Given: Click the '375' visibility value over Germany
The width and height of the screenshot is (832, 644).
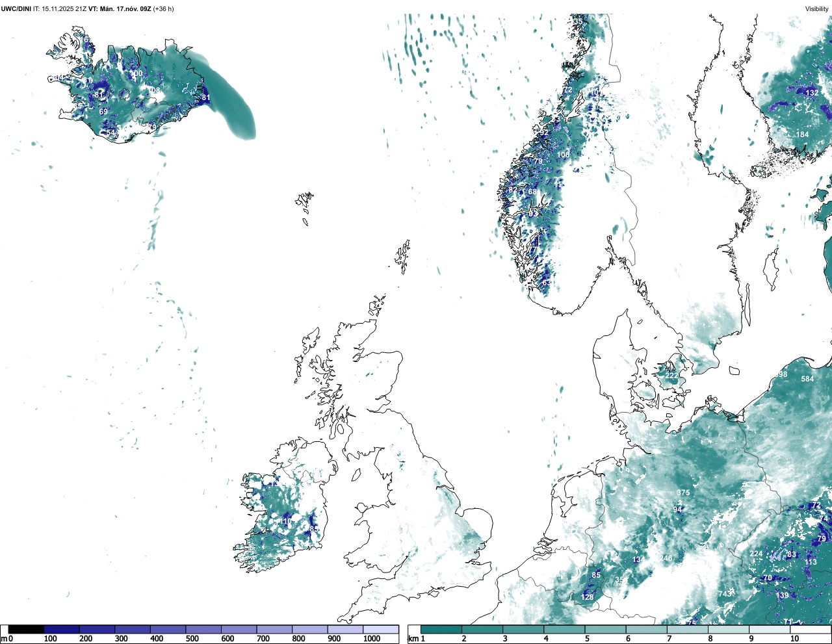Looking at the screenshot, I should tap(683, 493).
